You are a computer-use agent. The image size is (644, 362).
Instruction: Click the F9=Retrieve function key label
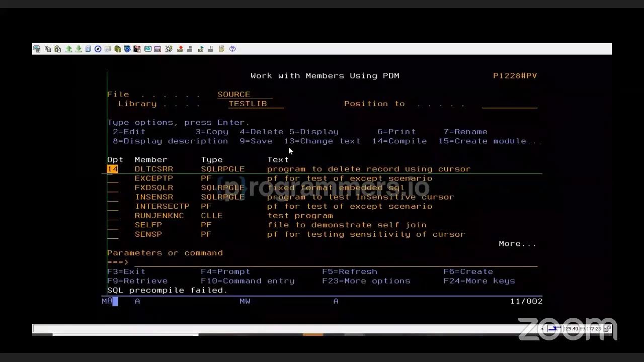click(x=137, y=281)
